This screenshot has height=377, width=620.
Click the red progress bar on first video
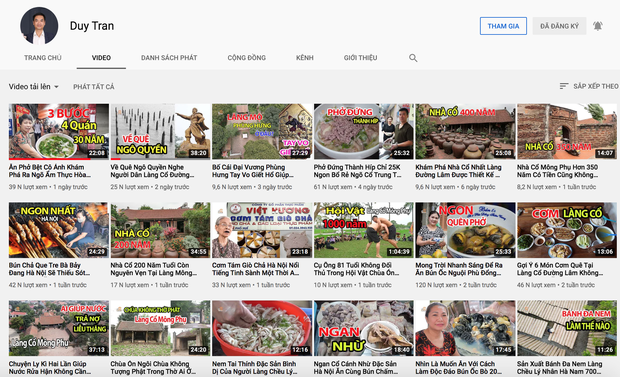tap(50, 159)
